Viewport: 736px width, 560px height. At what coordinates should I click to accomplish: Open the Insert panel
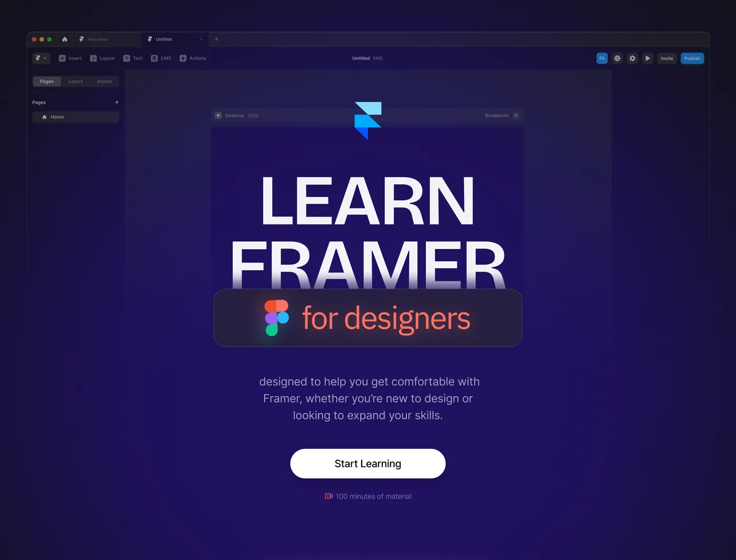(70, 58)
